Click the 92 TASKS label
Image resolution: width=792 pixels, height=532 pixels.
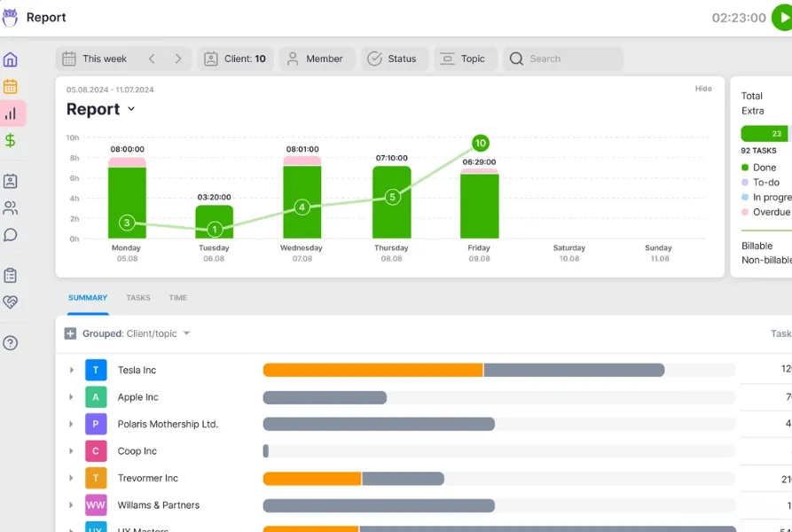(x=758, y=151)
